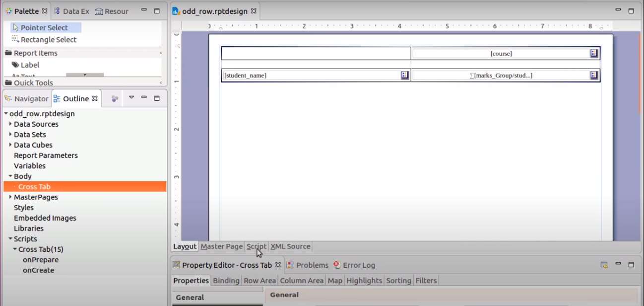Viewport: 644px width, 306px height.
Task: Click the icon button in [course] cell
Action: [x=594, y=53]
